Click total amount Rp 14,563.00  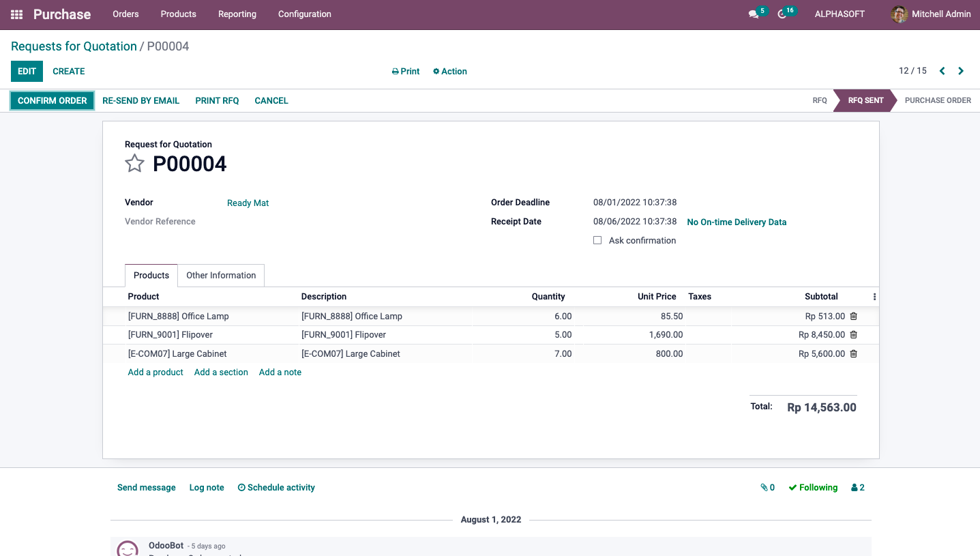822,407
